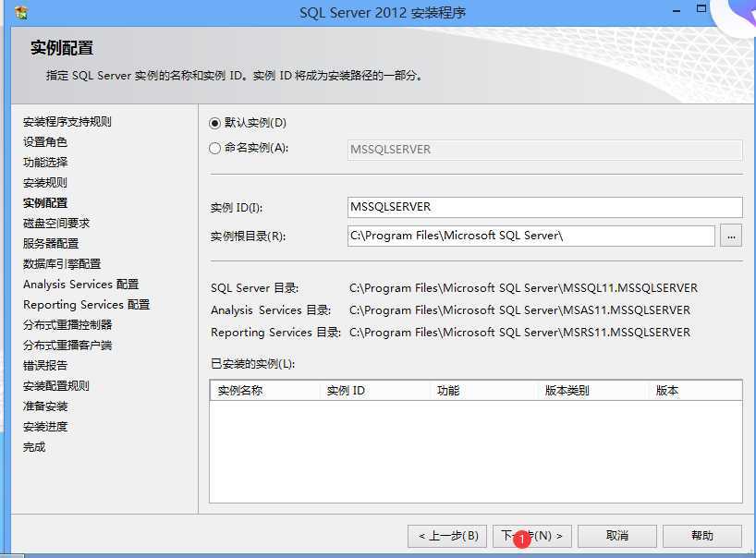This screenshot has height=558, width=756.
Task: Open help with the 帮助 button
Action: point(702,536)
